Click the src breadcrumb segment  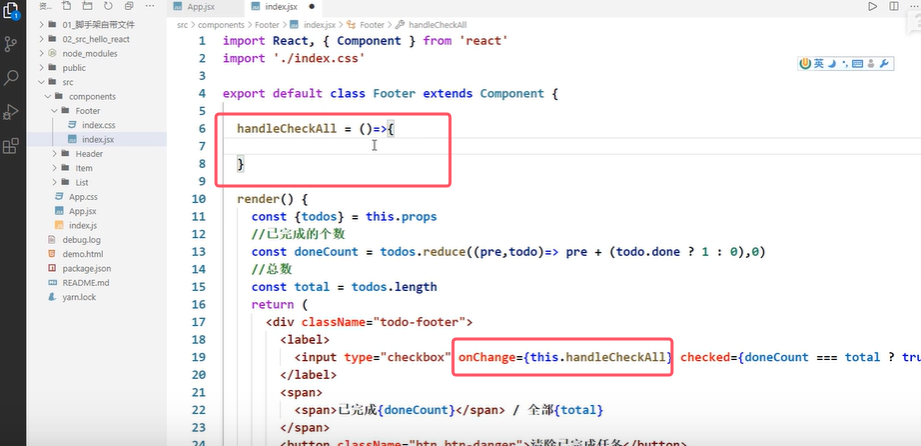pos(181,25)
